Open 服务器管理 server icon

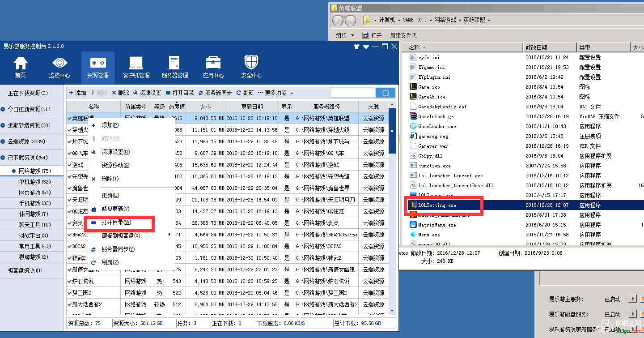coord(175,67)
